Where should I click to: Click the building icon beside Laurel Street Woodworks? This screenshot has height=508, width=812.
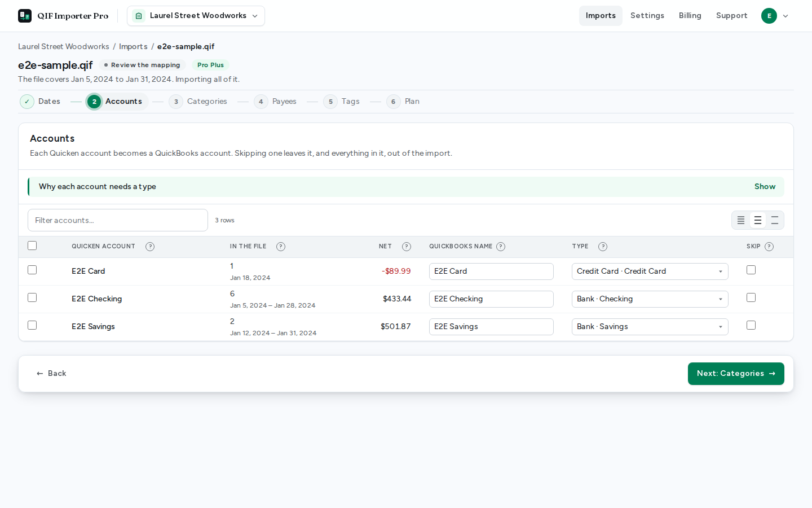pos(139,16)
